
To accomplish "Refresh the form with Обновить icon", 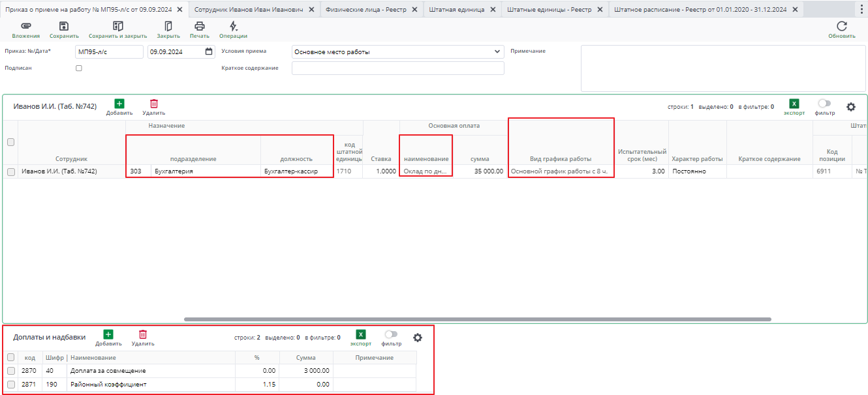I will pos(841,26).
